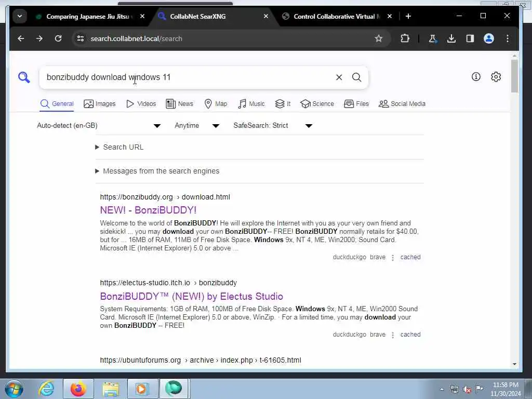The image size is (532, 399).
Task: Open Chrome three-dot menu
Action: (x=507, y=38)
